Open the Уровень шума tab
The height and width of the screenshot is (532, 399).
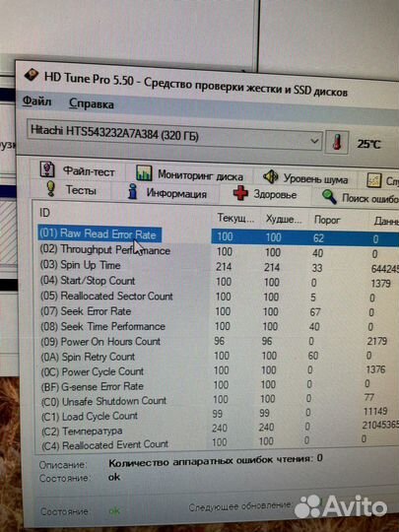click(305, 177)
